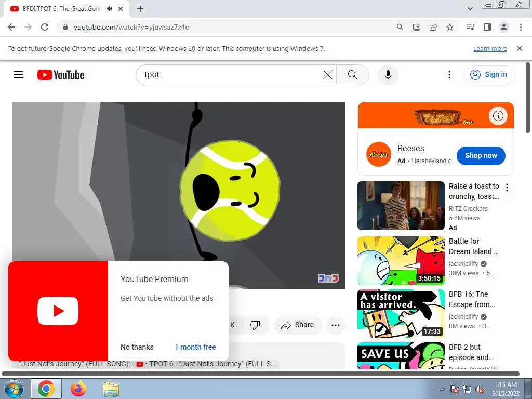Open the TPOT 6 Just Not's Journey link
532x399 pixels.
point(206,364)
